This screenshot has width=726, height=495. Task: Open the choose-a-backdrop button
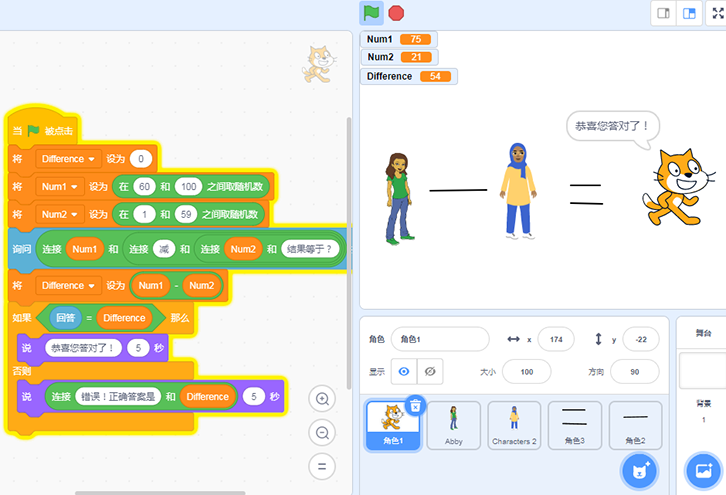coord(701,469)
